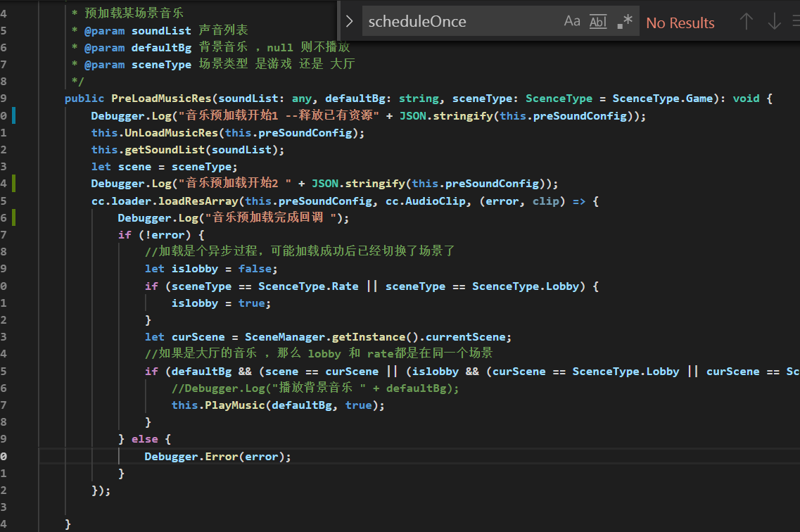Screen dimensions: 800x532
Task: Click "let islobby = false;" line
Action: [211, 269]
